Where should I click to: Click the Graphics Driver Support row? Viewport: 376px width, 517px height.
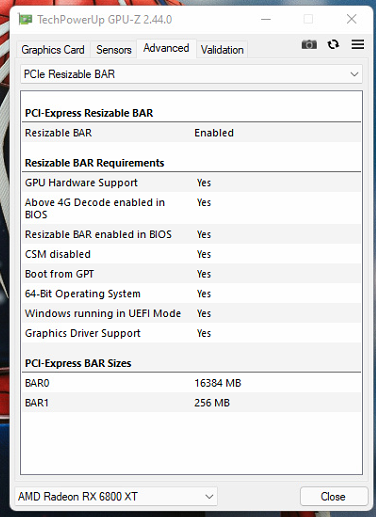(191, 333)
